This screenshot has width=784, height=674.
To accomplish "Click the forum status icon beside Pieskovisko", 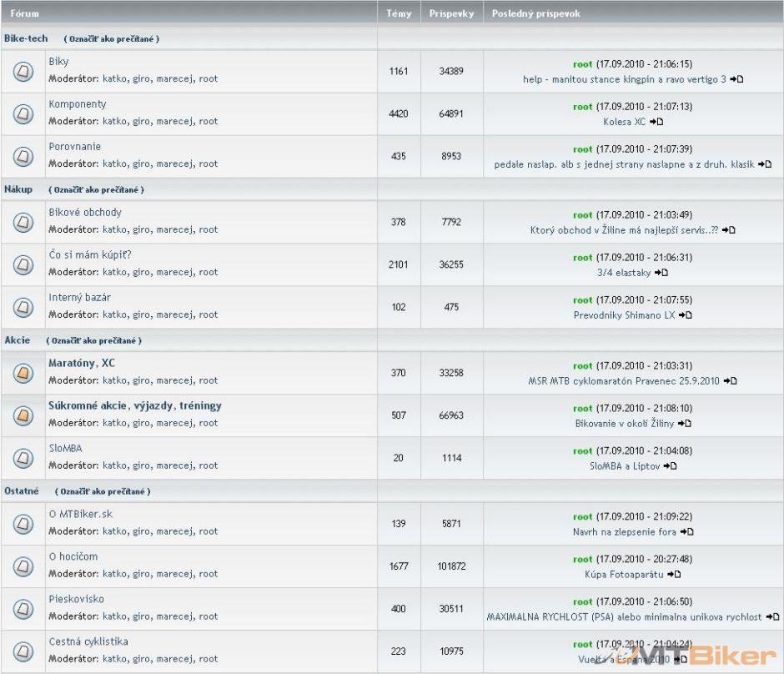I will 23,609.
